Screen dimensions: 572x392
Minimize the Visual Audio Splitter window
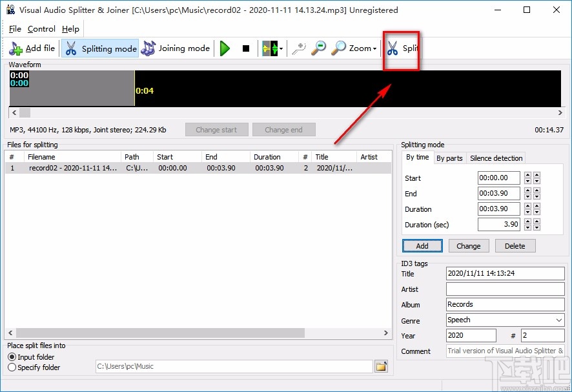coord(497,10)
